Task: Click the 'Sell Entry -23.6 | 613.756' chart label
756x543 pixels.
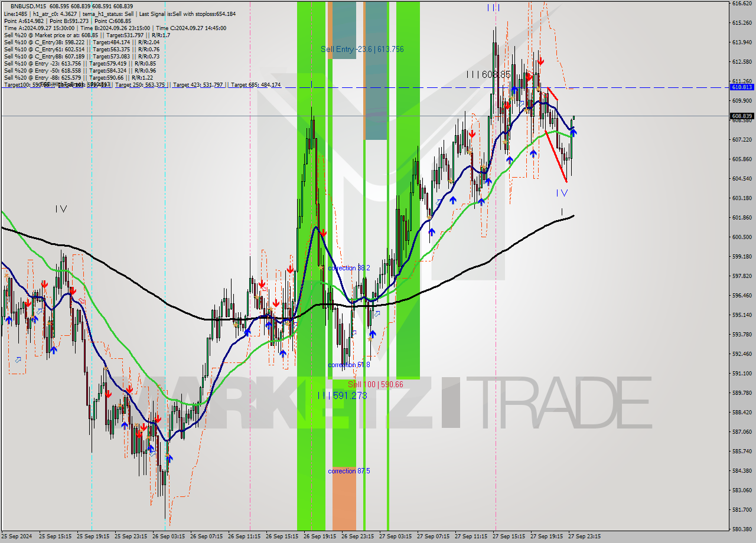Action: point(362,49)
